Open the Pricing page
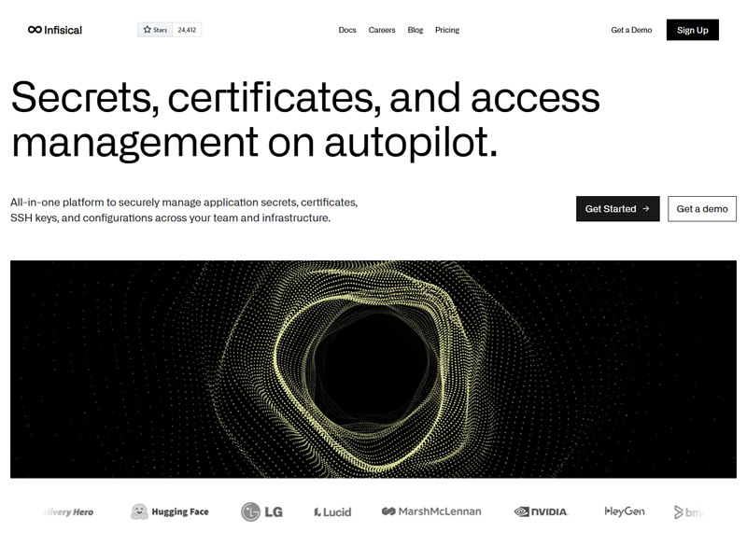 click(x=447, y=30)
